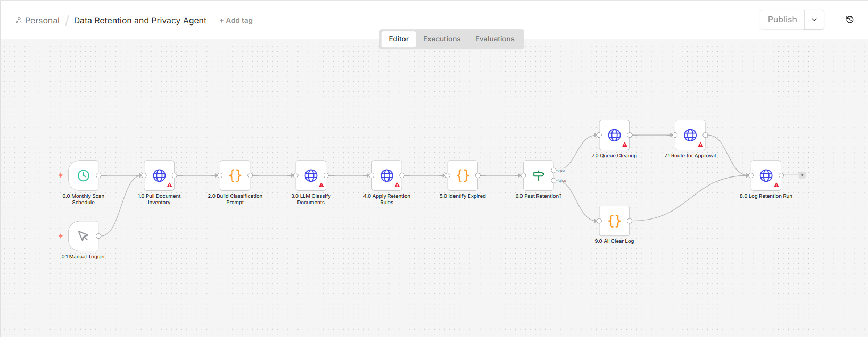The height and width of the screenshot is (337, 868).
Task: Select the 0.1 Manual Trigger cursor node
Action: (84, 236)
